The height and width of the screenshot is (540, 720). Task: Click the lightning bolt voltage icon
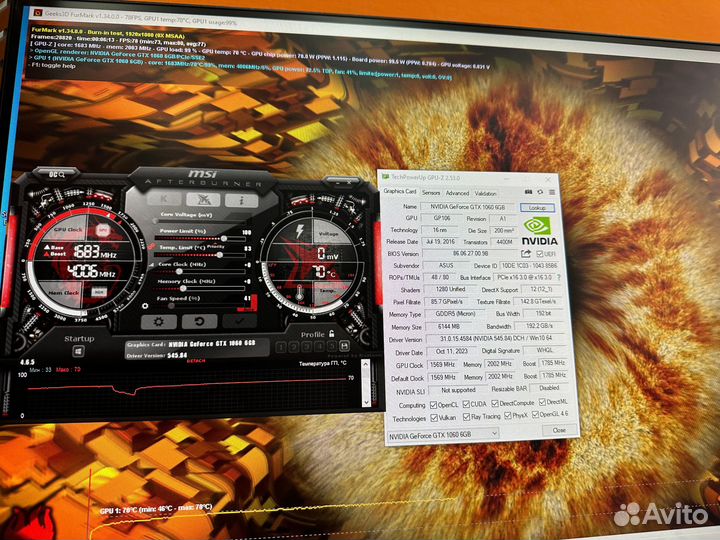299,231
